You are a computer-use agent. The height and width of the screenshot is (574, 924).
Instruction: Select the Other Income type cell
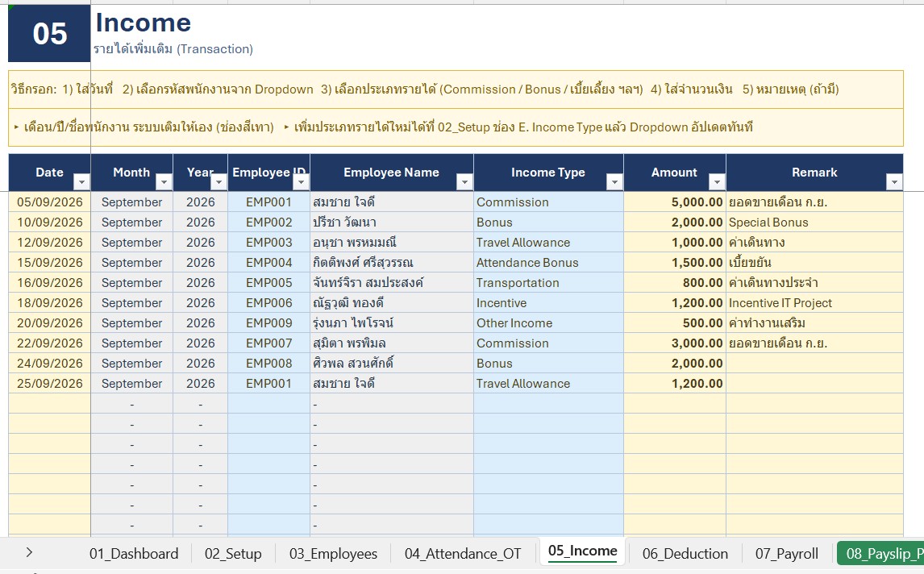(548, 323)
